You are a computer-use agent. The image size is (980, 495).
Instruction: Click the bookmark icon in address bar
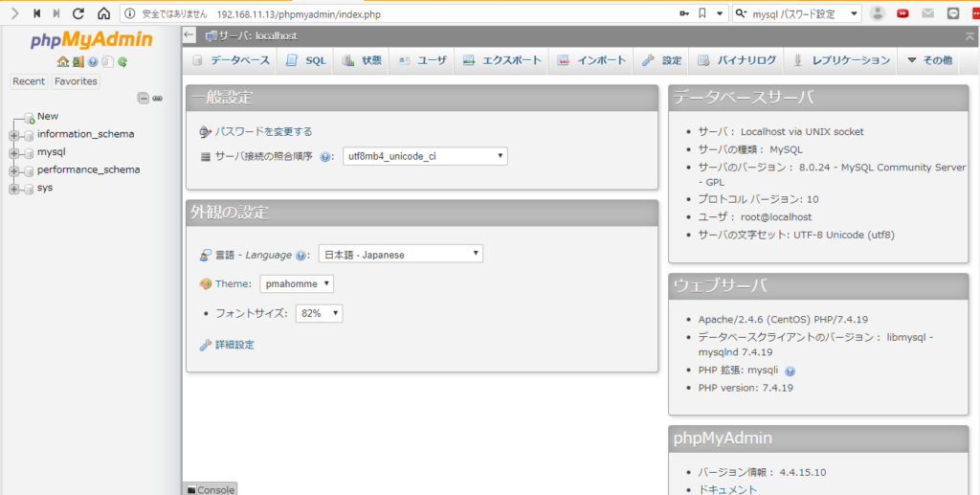pos(702,13)
